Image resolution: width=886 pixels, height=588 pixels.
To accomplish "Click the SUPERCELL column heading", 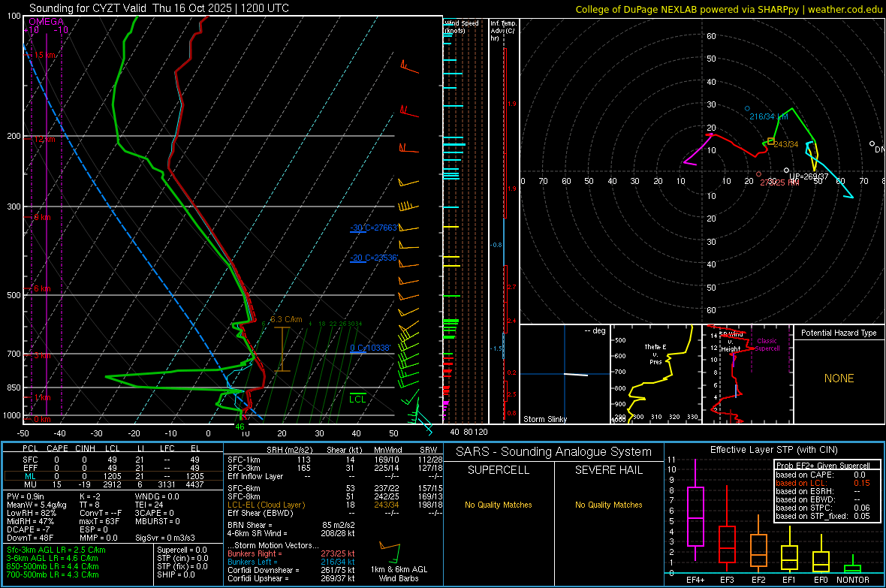I will [x=499, y=470].
